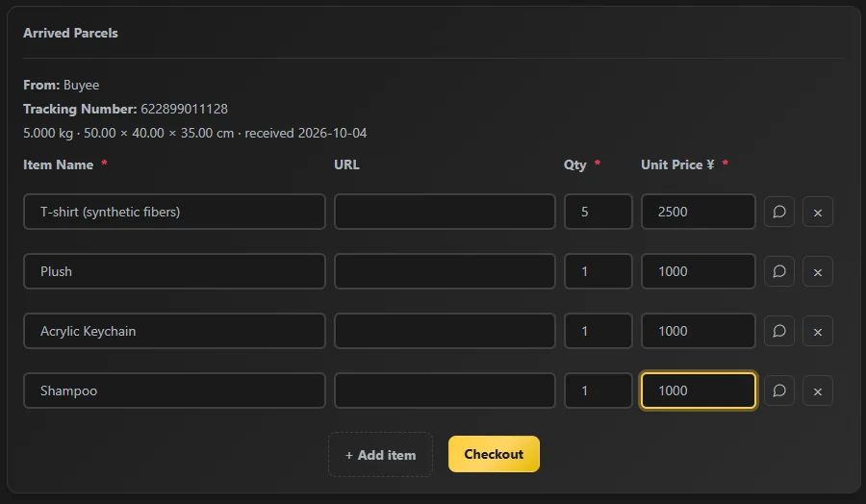Select tracking number 622899011128
Viewport: 866px width, 504px height.
coord(184,109)
